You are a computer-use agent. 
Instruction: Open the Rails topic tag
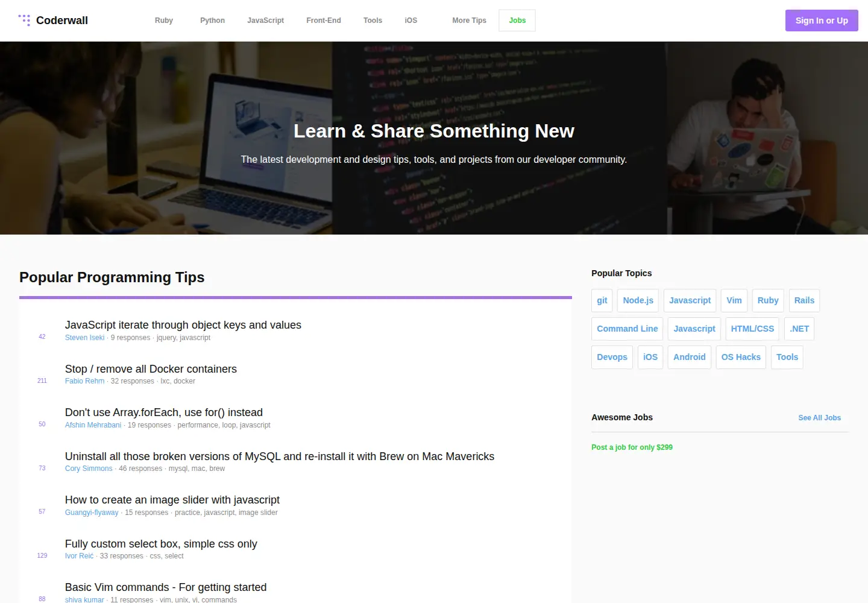coord(804,300)
